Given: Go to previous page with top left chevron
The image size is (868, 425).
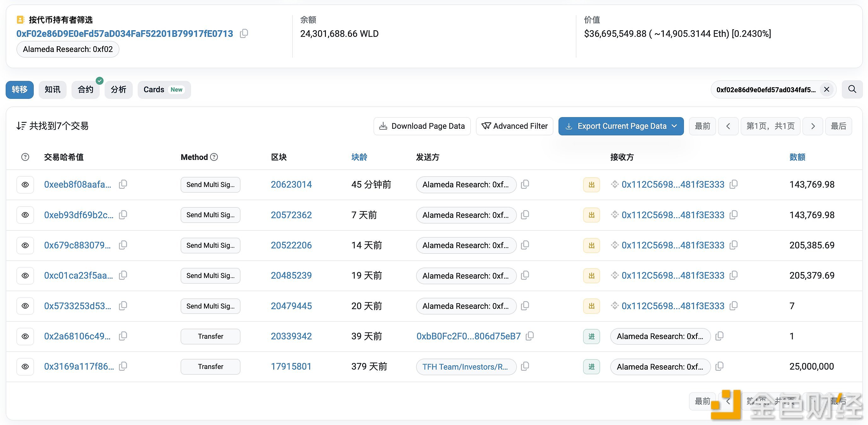Looking at the screenshot, I should click(728, 126).
